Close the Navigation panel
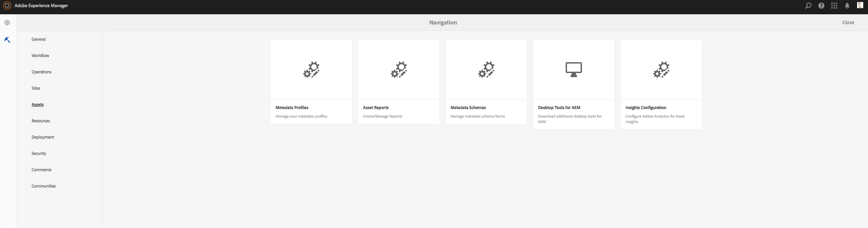This screenshot has width=868, height=228. point(848,22)
